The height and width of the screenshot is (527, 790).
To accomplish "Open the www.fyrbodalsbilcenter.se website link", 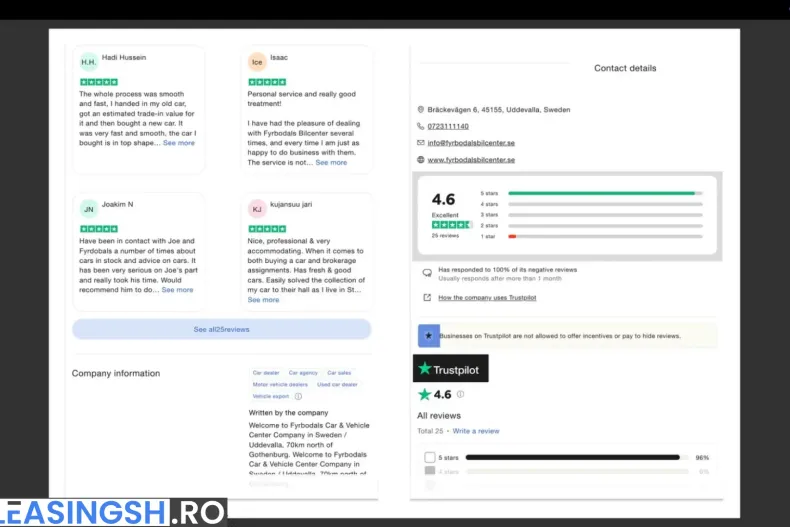I will pyautogui.click(x=471, y=159).
